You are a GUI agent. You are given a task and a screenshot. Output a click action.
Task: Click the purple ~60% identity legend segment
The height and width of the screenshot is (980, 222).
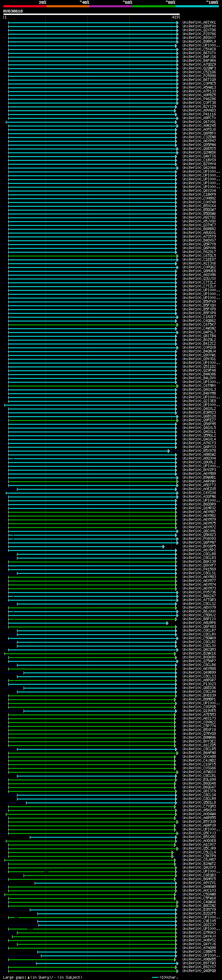[x=111, y=6]
